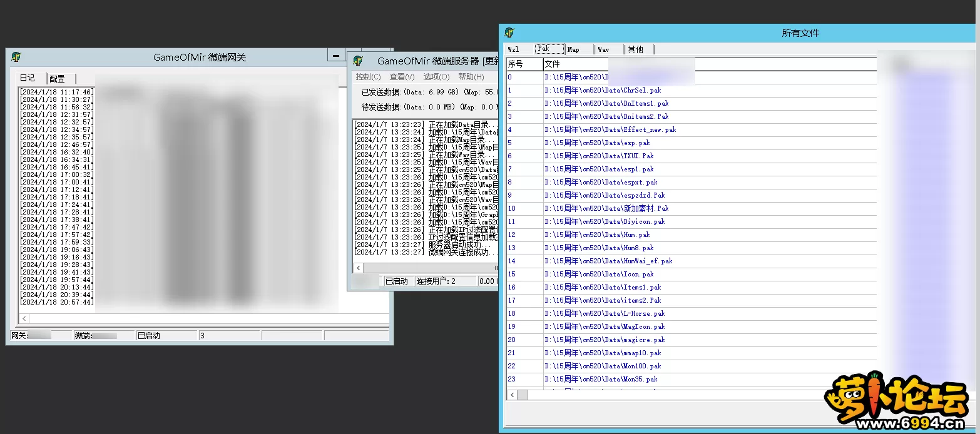Click the 所有文件 window title icon
Viewport: 980px width, 434px height.
coord(509,33)
